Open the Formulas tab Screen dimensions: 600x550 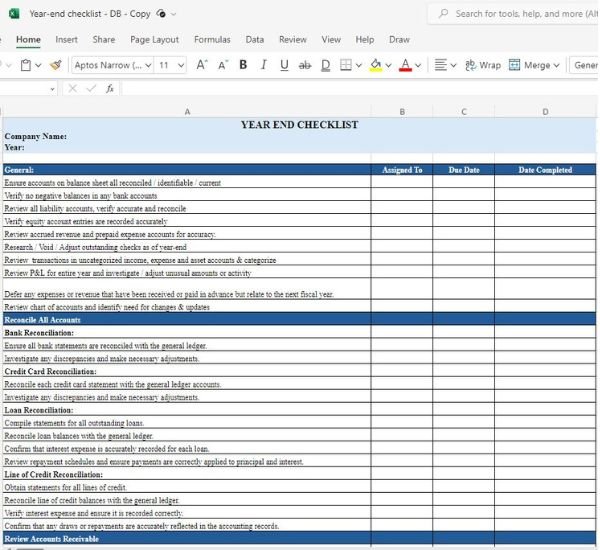(212, 39)
